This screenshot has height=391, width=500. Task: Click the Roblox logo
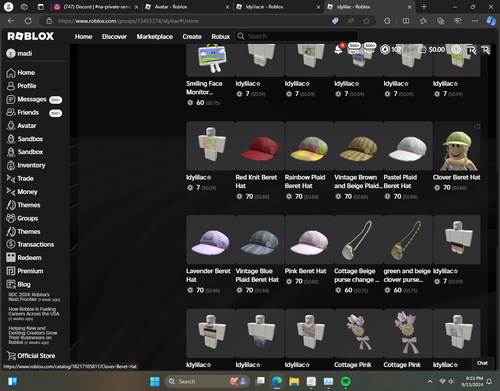(x=31, y=36)
